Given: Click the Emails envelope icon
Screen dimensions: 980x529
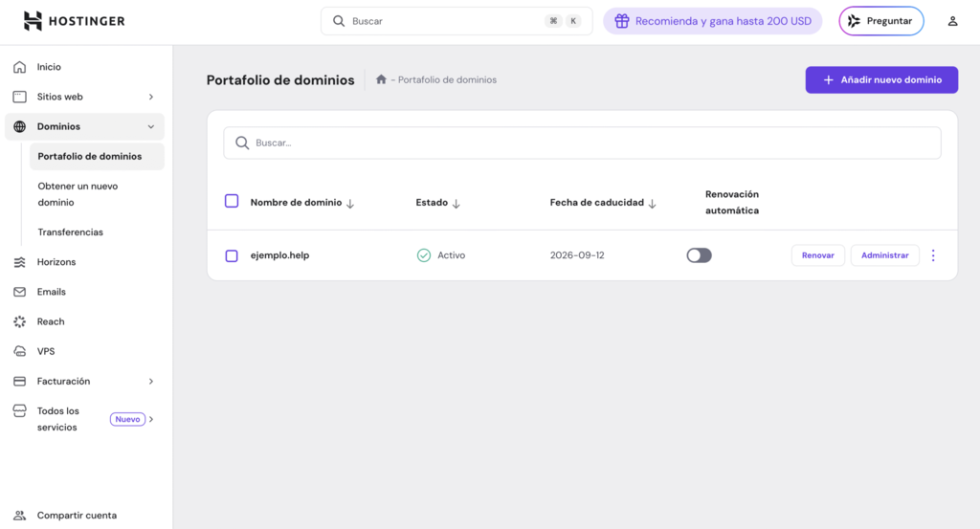Looking at the screenshot, I should coord(20,292).
